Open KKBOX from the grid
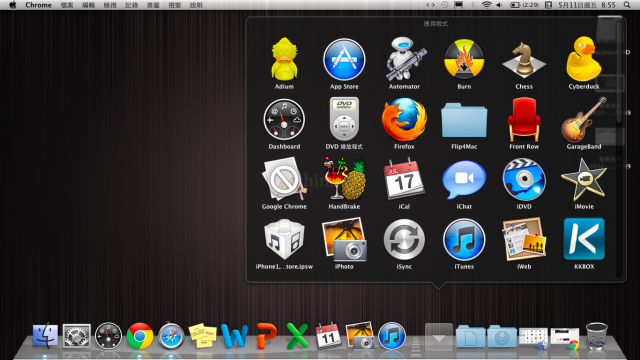The width and height of the screenshot is (640, 360). pyautogui.click(x=584, y=240)
